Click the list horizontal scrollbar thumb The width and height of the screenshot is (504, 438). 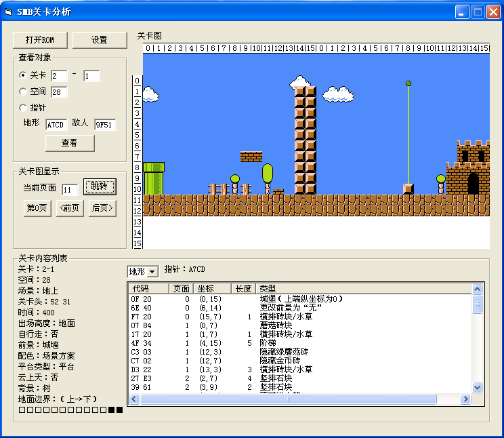pyautogui.click(x=289, y=399)
